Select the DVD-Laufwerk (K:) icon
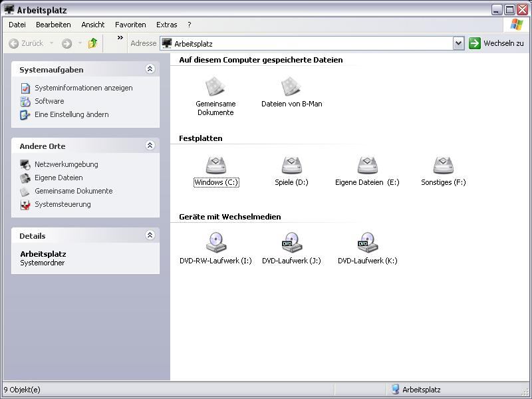This screenshot has height=399, width=532. pos(368,242)
